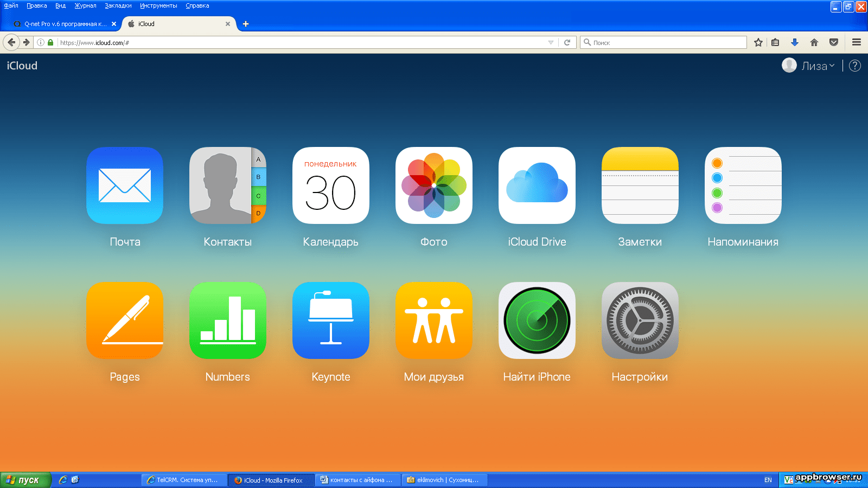The width and height of the screenshot is (868, 488).
Task: Go back with the browser back arrow
Action: 11,42
